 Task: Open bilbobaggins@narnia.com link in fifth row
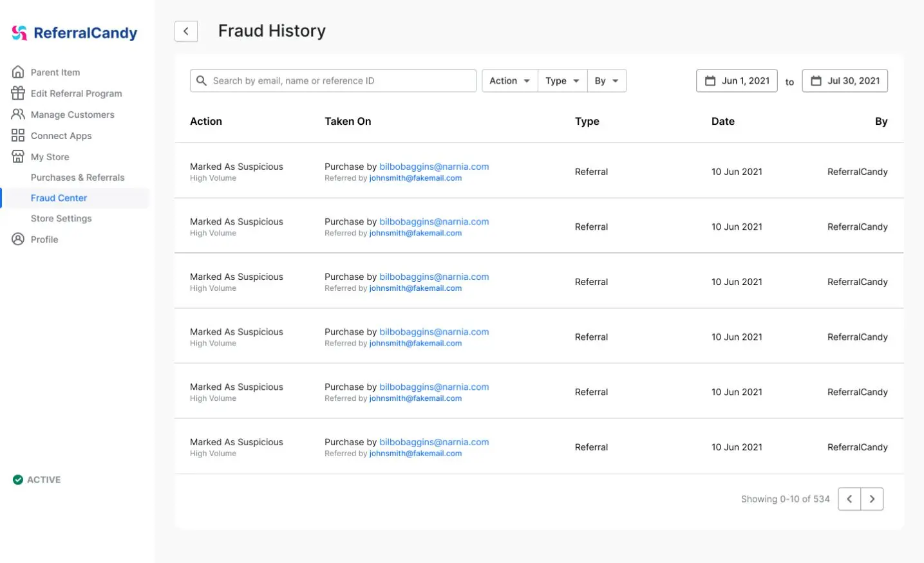pos(434,387)
